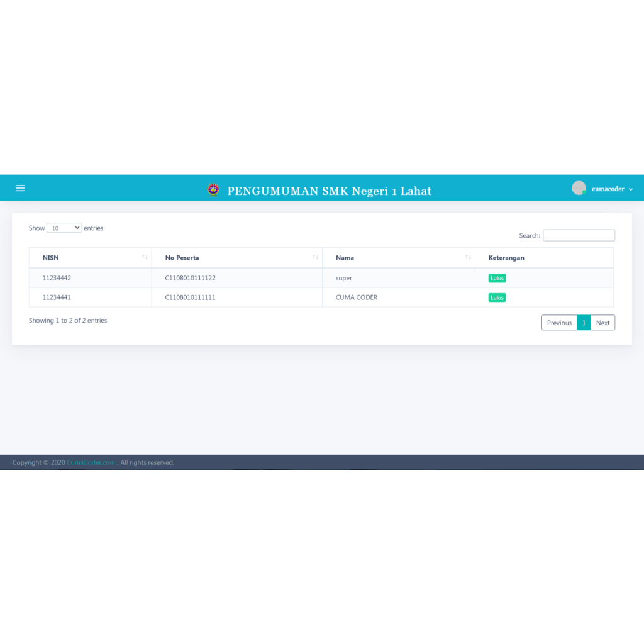The image size is (644, 644).
Task: Go to Previous page
Action: (559, 323)
